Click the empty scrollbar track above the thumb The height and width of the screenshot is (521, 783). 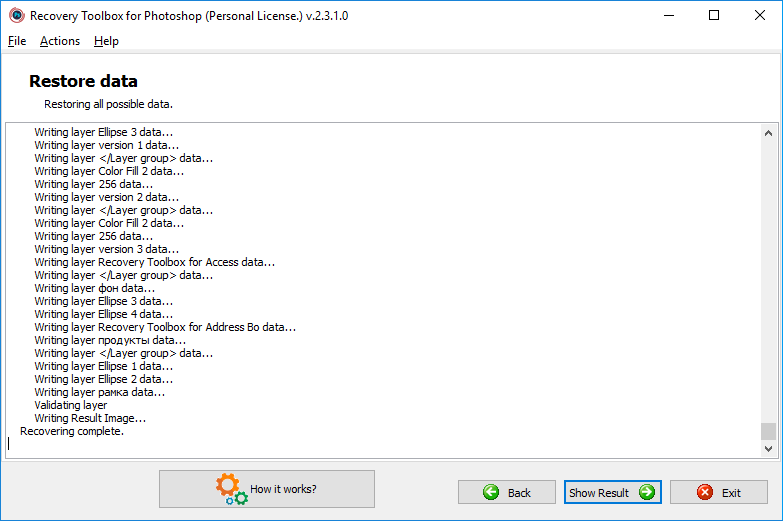coord(768,281)
